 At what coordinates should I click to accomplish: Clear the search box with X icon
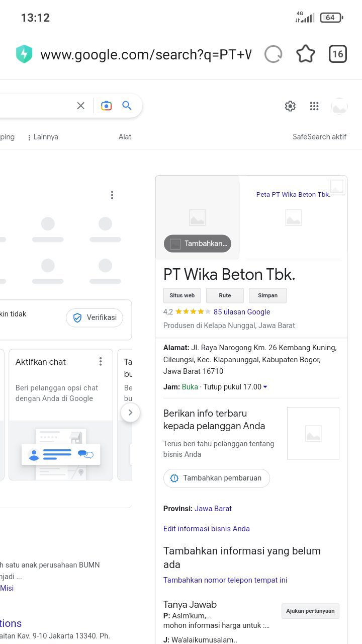tap(80, 106)
